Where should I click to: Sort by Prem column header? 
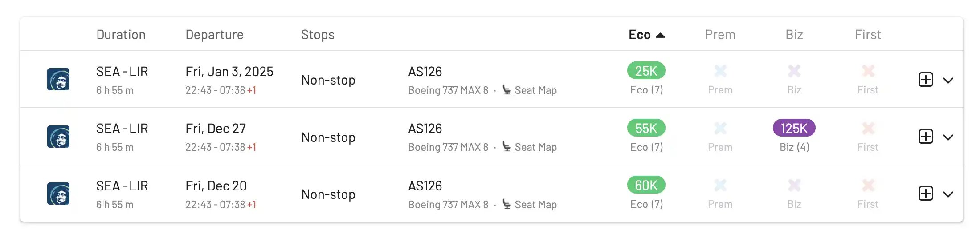[720, 35]
